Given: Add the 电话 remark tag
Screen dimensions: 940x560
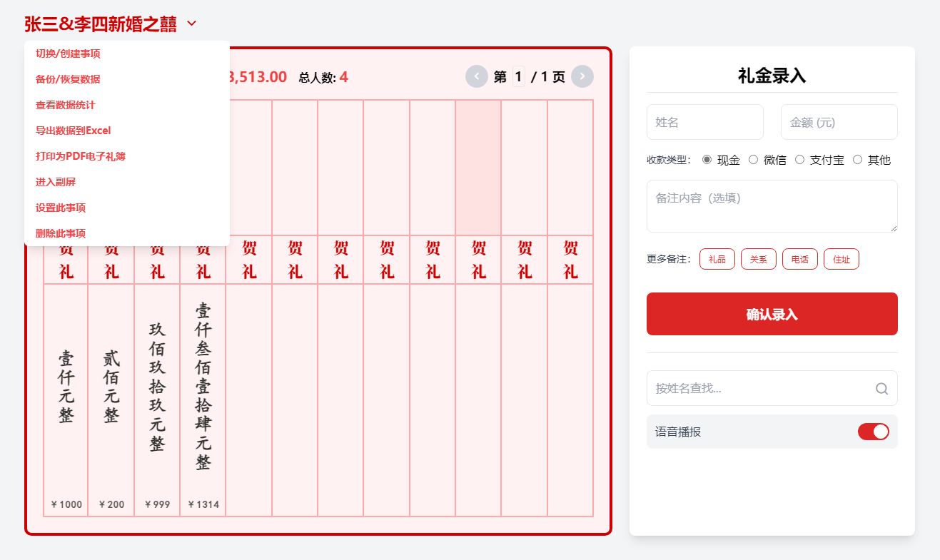Looking at the screenshot, I should pos(799,259).
